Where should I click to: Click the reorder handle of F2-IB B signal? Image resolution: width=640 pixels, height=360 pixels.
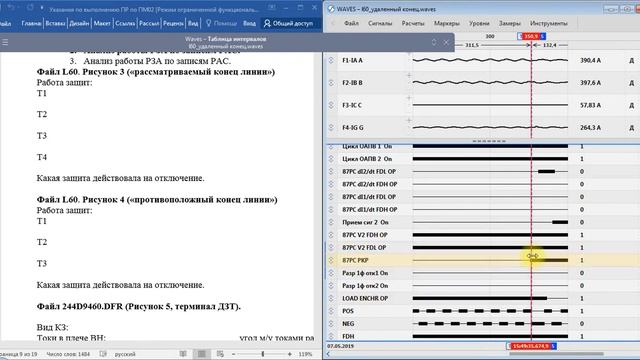pos(331,83)
